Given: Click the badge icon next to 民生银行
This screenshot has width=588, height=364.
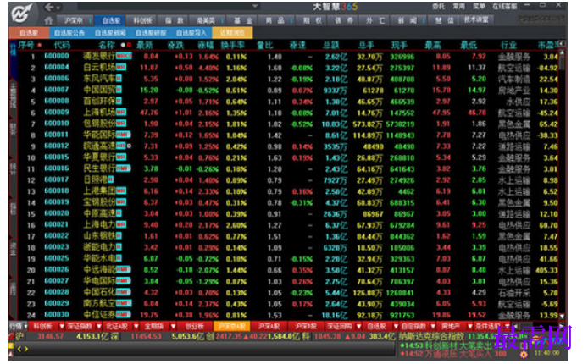Looking at the screenshot, I should tap(124, 168).
